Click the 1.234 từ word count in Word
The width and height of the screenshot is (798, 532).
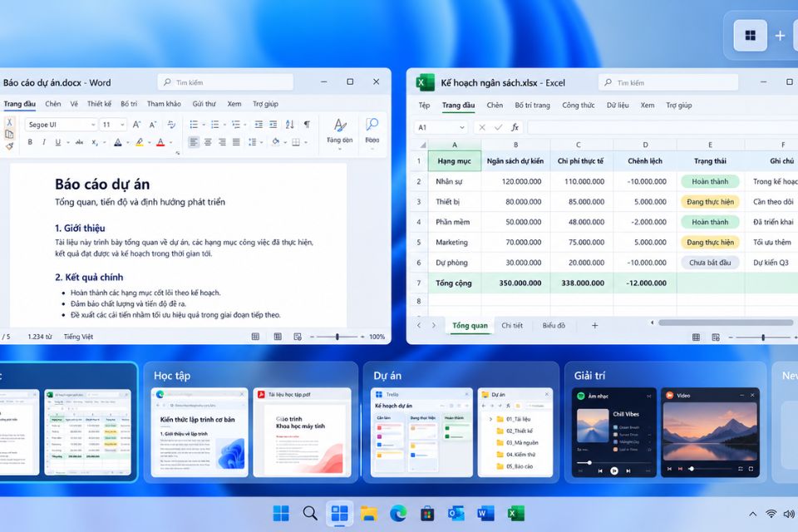pyautogui.click(x=40, y=337)
